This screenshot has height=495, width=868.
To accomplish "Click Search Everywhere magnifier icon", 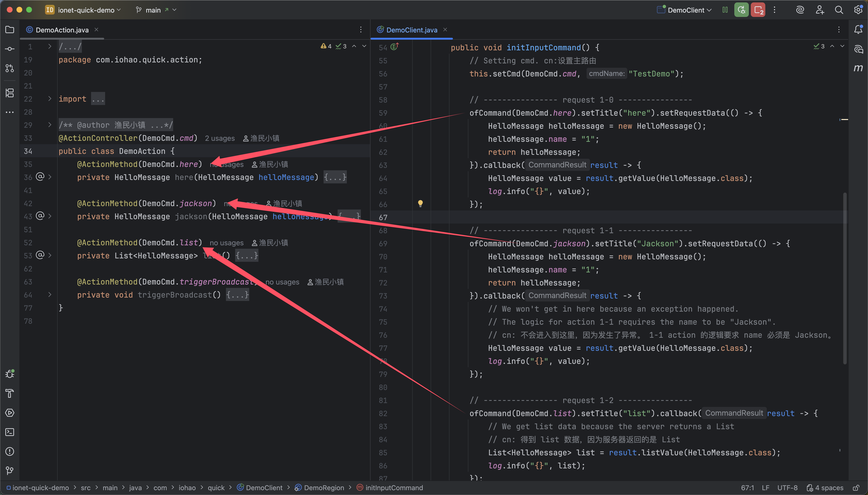I will pyautogui.click(x=839, y=10).
